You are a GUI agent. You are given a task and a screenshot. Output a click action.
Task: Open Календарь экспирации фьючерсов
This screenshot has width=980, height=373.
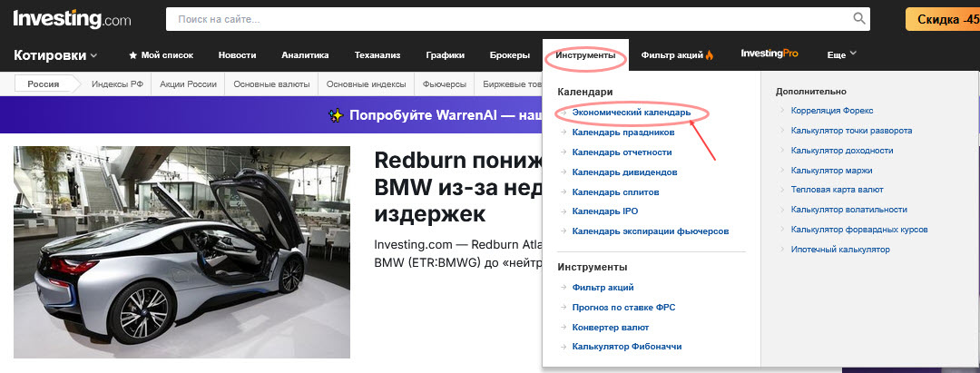[650, 231]
